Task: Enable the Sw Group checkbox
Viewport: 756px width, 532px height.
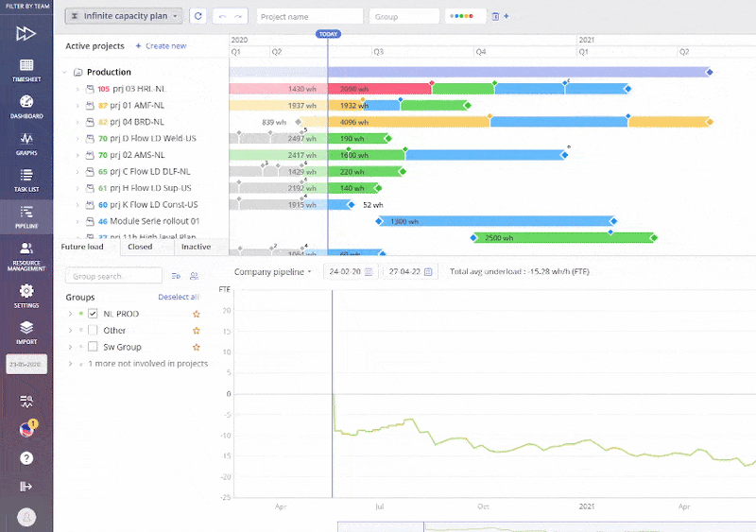Action: pos(94,348)
